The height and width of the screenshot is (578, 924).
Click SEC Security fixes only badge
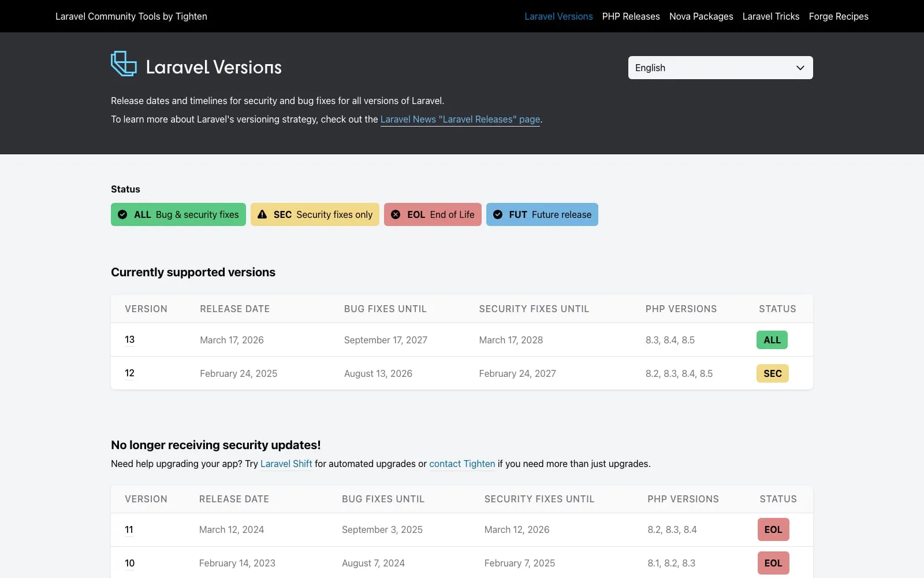click(315, 214)
